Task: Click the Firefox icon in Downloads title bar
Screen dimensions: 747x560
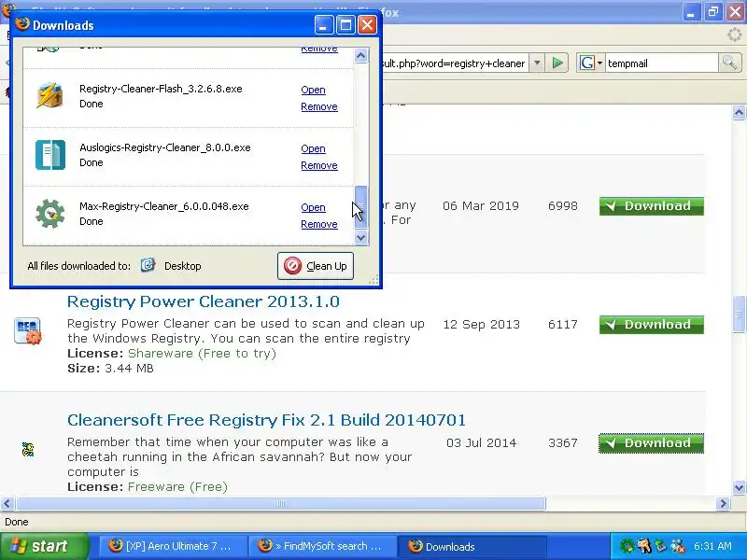Action: coord(21,24)
